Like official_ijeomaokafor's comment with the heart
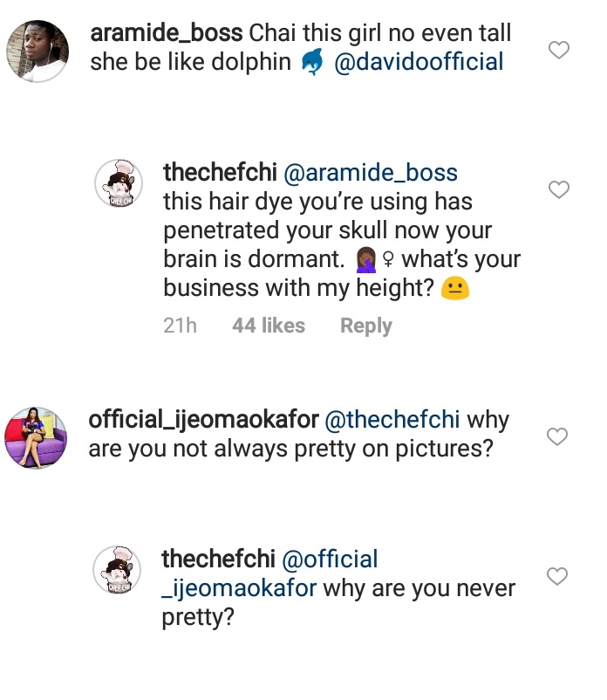 [558, 436]
